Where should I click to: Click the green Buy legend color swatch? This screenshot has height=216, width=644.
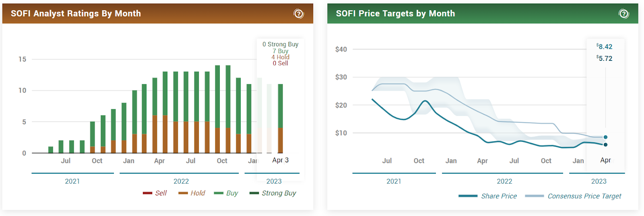coord(219,193)
